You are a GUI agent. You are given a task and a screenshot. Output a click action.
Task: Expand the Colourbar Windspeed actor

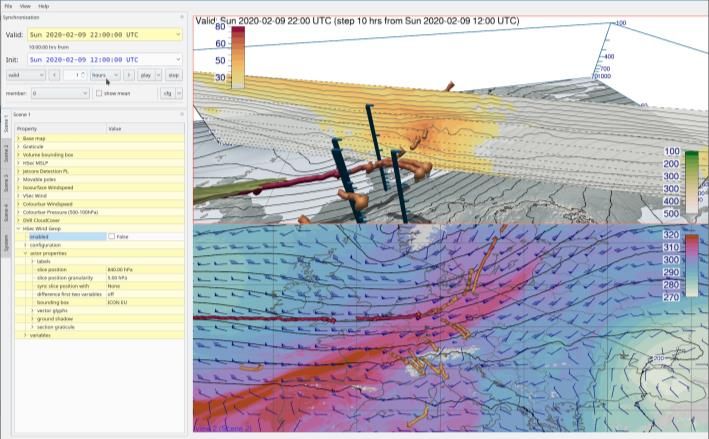pos(19,204)
